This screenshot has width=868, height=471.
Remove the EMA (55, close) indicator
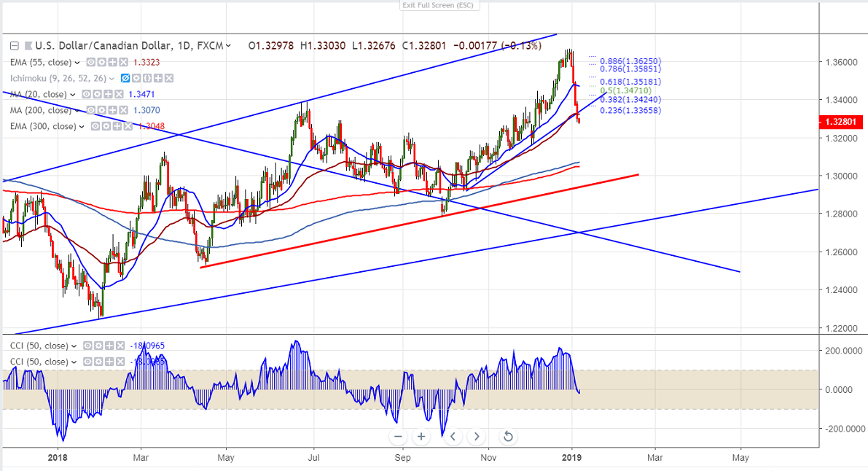(123, 62)
